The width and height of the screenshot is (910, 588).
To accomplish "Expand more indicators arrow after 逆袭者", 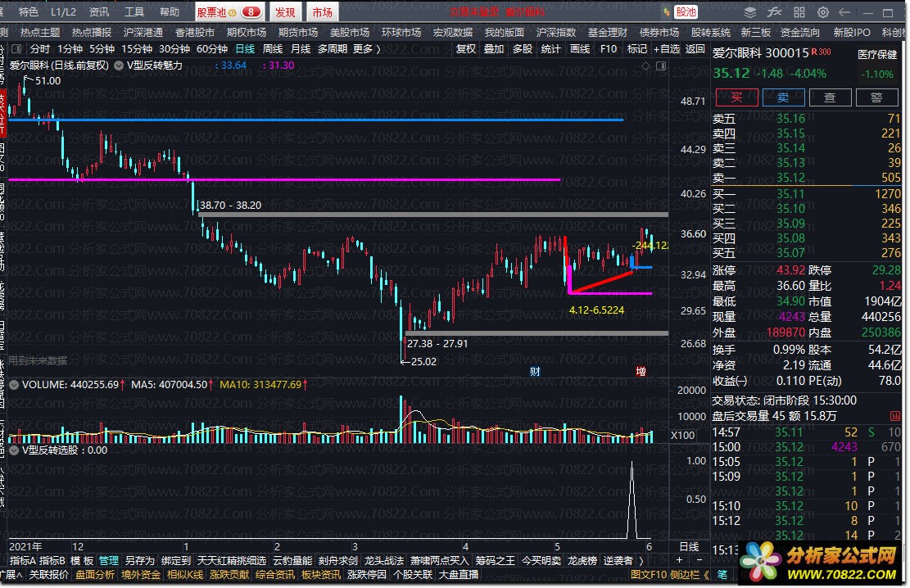I will [x=641, y=561].
